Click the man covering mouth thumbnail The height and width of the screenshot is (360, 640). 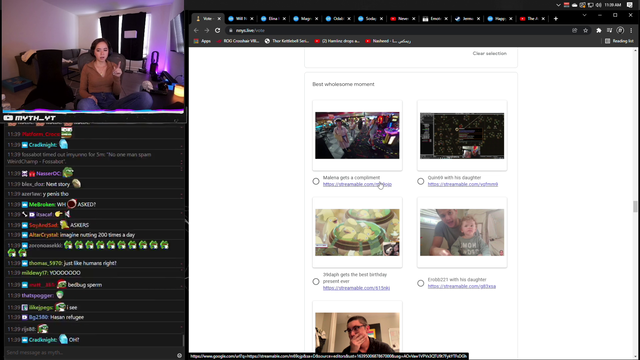point(357,333)
